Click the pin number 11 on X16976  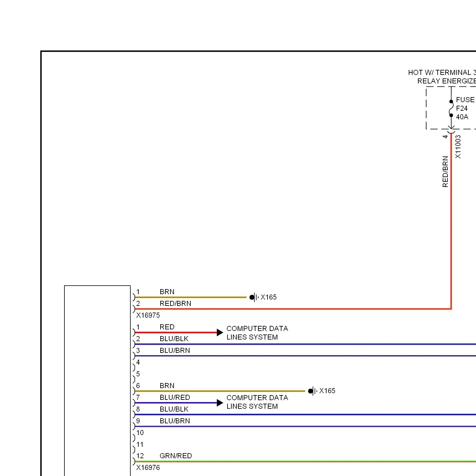[140, 444]
